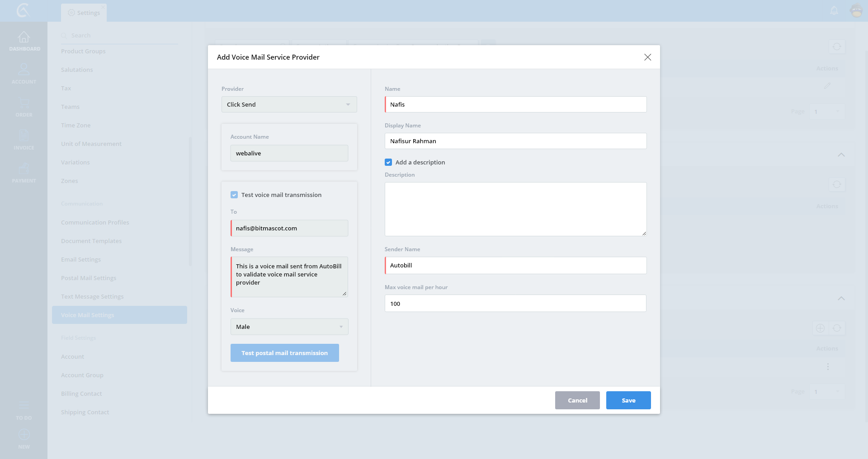Click the user avatar icon
Screen dimensions: 868x459
856,10
